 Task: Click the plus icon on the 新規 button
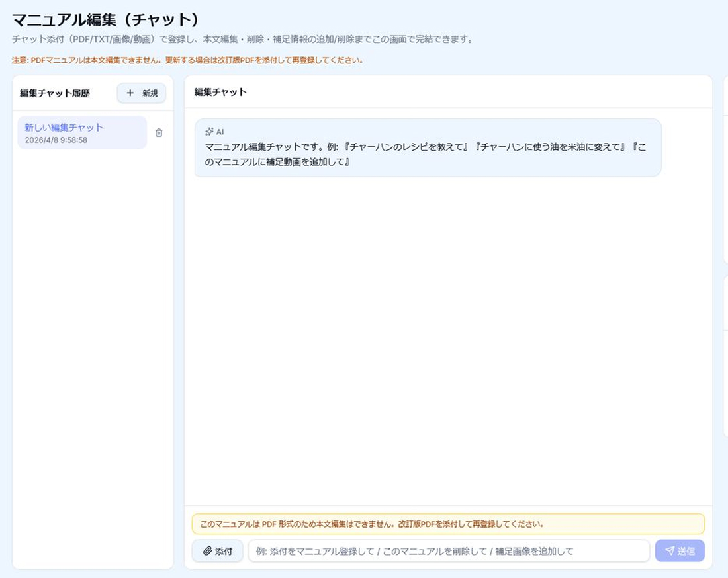[x=130, y=93]
